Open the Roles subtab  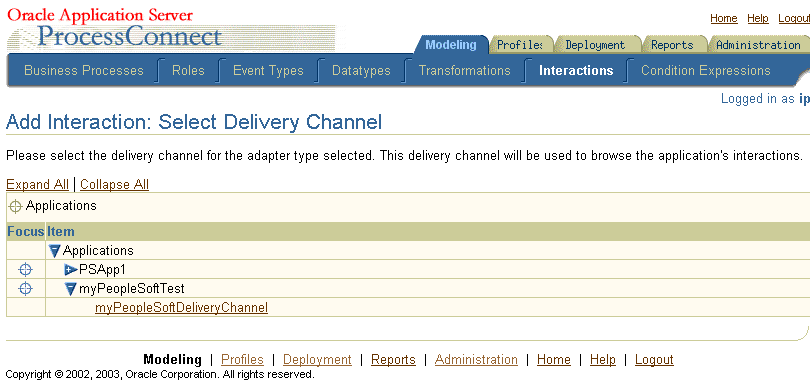pos(188,70)
